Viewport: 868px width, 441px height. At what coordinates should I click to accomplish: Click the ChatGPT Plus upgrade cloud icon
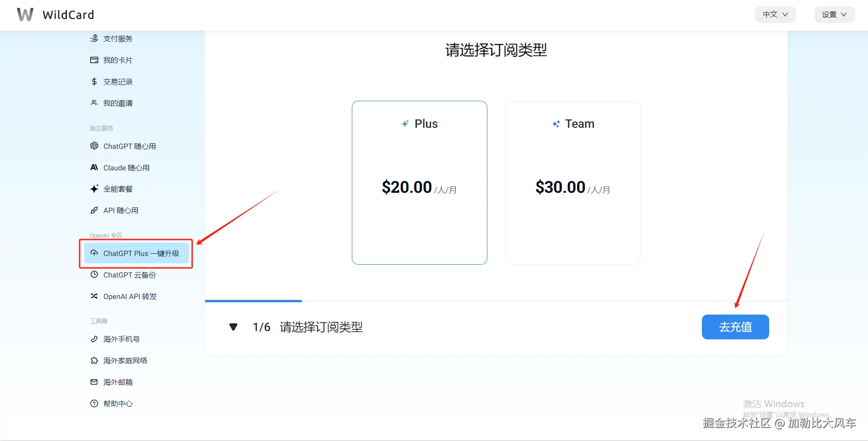click(94, 253)
